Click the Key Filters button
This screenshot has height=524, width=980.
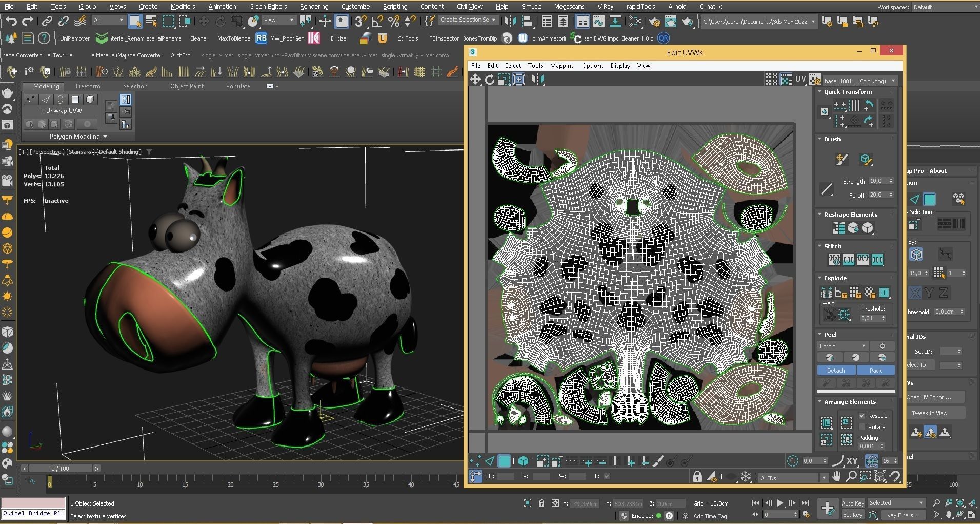pyautogui.click(x=903, y=515)
